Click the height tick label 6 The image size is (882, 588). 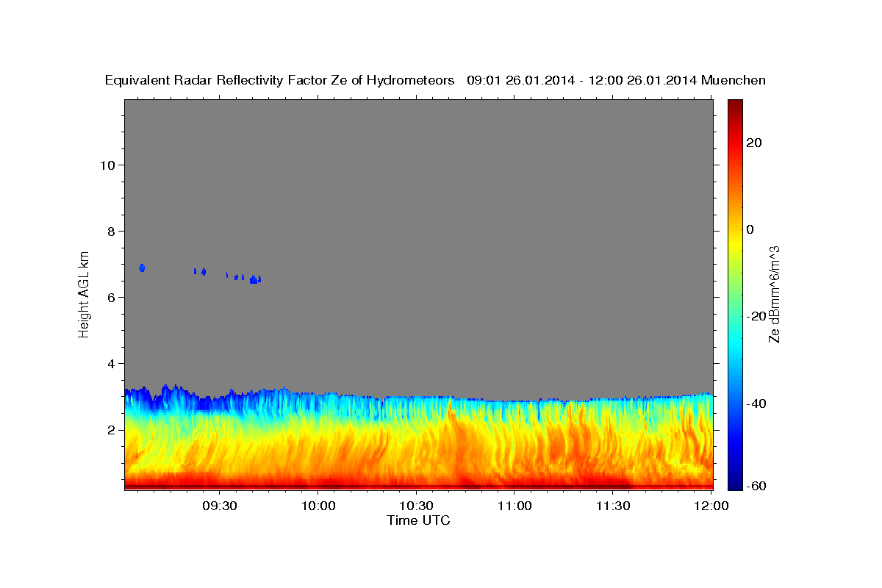point(110,297)
